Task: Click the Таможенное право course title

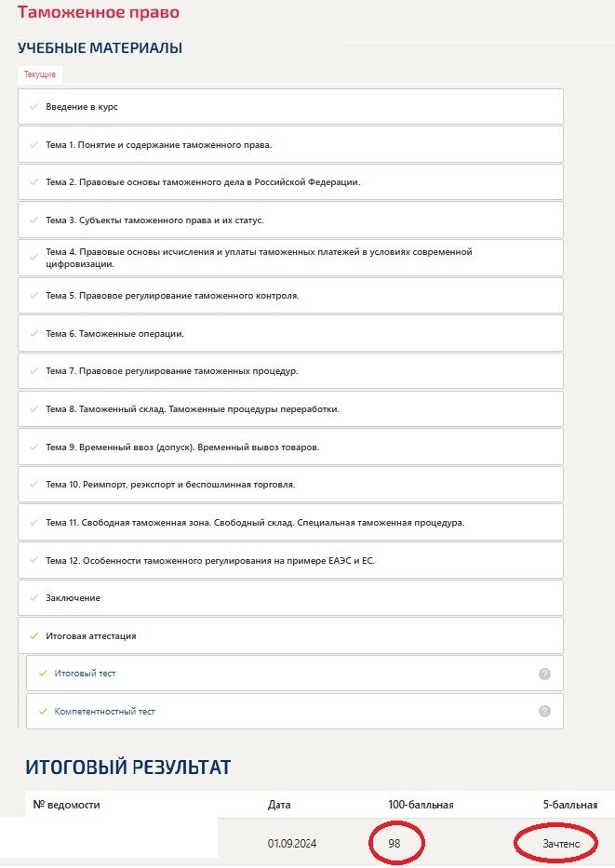Action: [x=99, y=12]
